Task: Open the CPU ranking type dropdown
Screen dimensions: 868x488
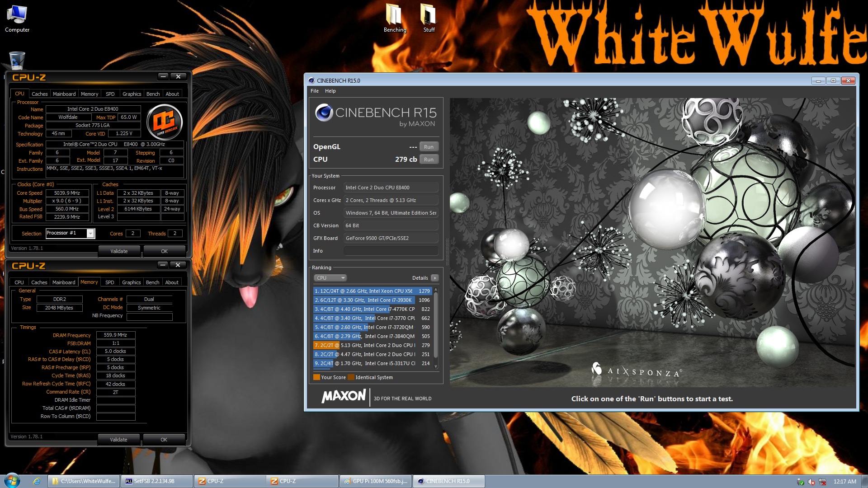Action: 330,278
